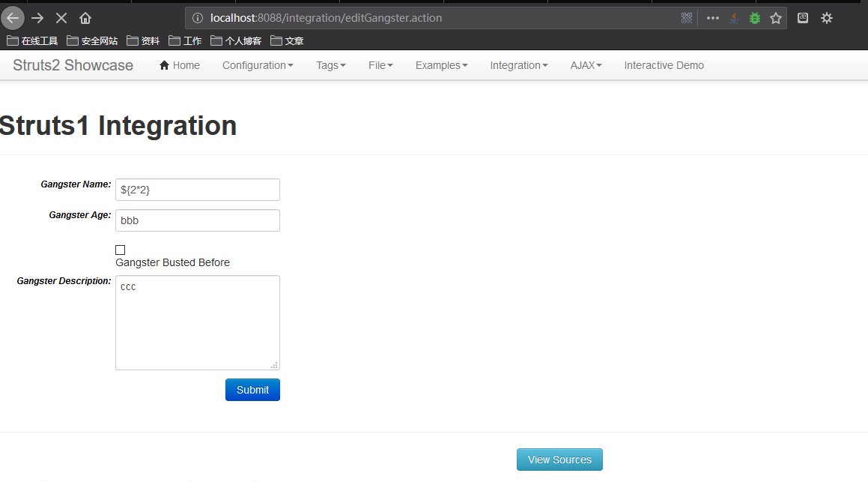868x482 pixels.
Task: Click the address bar URL text
Action: 326,18
